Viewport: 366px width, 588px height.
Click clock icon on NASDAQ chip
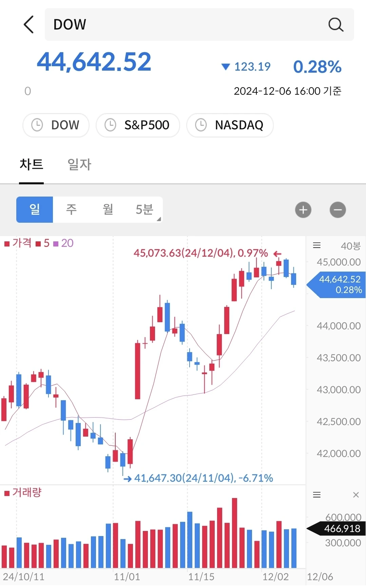point(201,125)
